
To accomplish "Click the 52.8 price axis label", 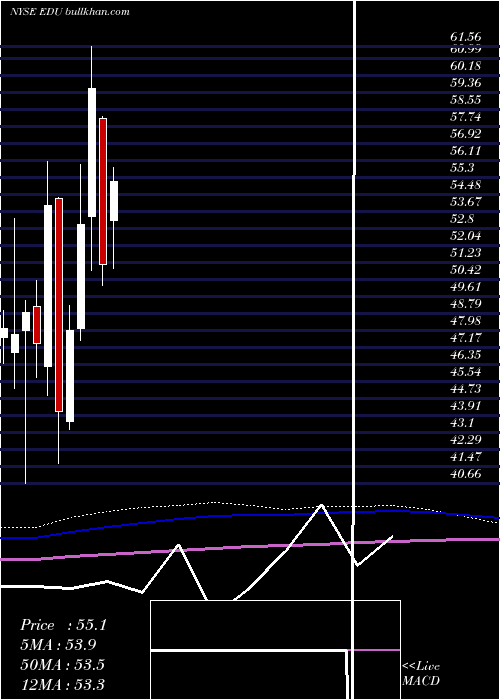I will (462, 219).
